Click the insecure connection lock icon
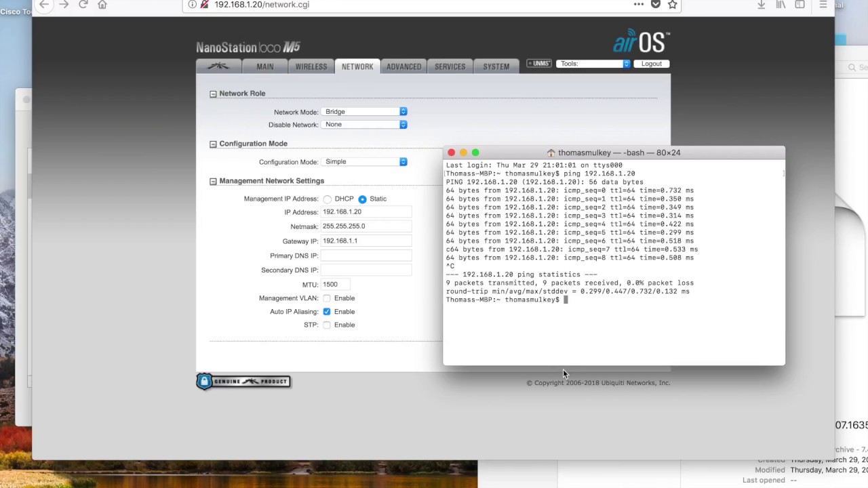Screen dimensions: 868x488 pyautogui.click(x=204, y=4)
